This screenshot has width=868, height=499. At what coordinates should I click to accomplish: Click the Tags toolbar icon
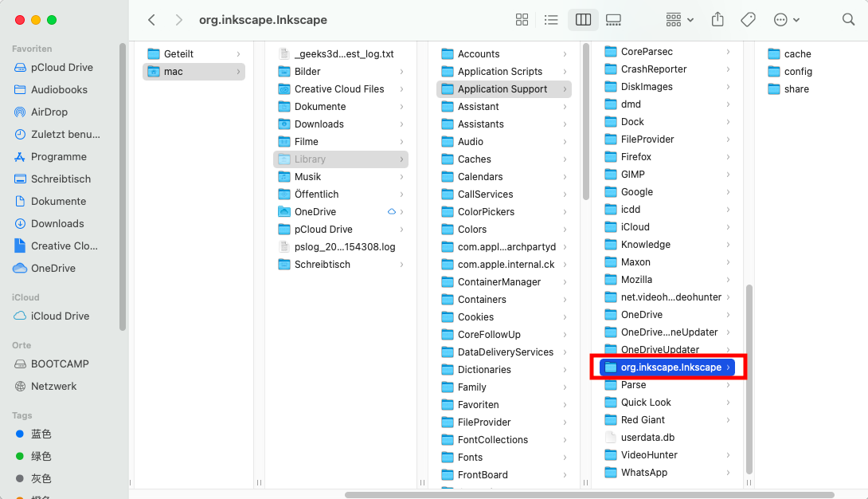coord(748,20)
